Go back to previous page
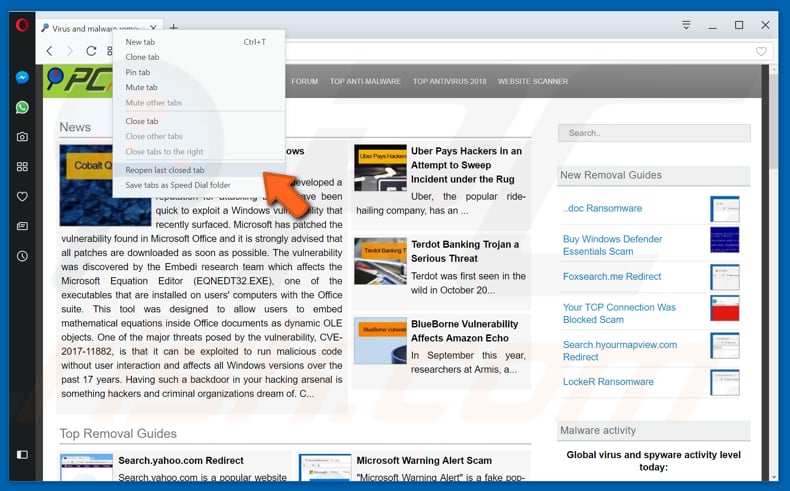 [49, 51]
